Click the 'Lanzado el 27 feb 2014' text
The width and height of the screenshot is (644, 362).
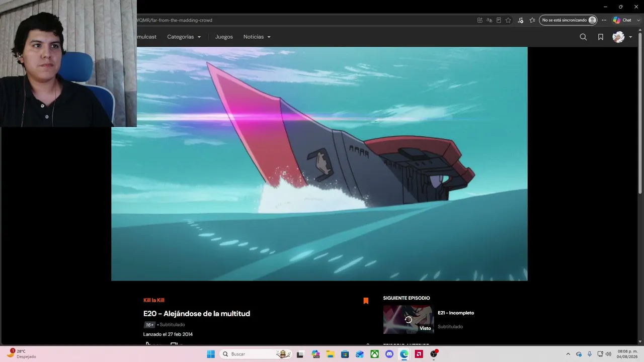(x=168, y=334)
